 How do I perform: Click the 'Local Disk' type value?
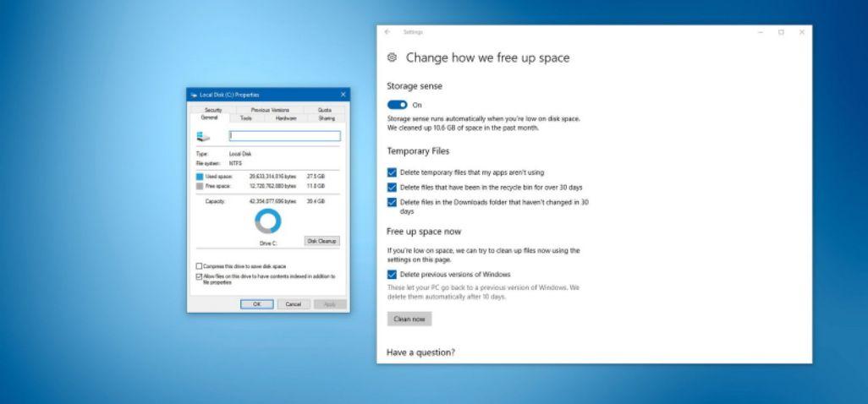point(240,154)
